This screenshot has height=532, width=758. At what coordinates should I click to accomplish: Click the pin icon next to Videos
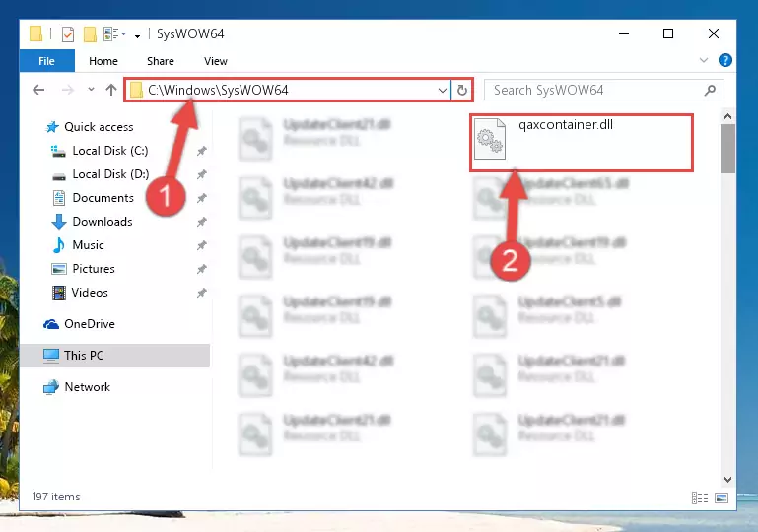[202, 293]
